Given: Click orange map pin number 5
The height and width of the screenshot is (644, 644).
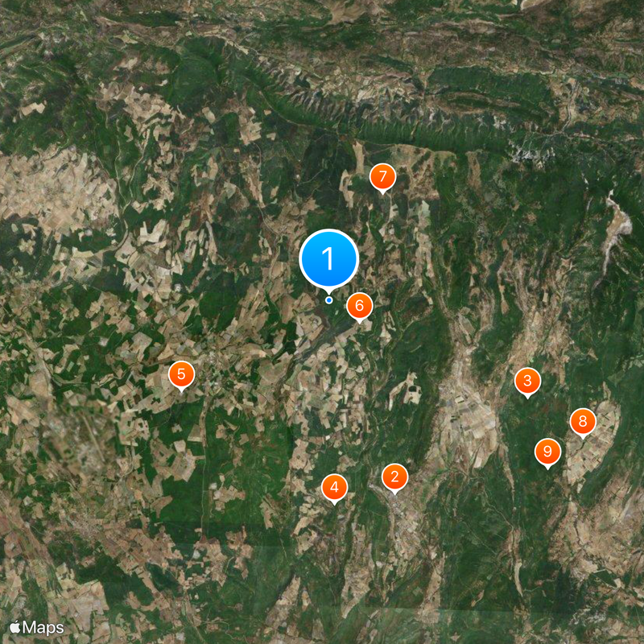Looking at the screenshot, I should coord(181,375).
